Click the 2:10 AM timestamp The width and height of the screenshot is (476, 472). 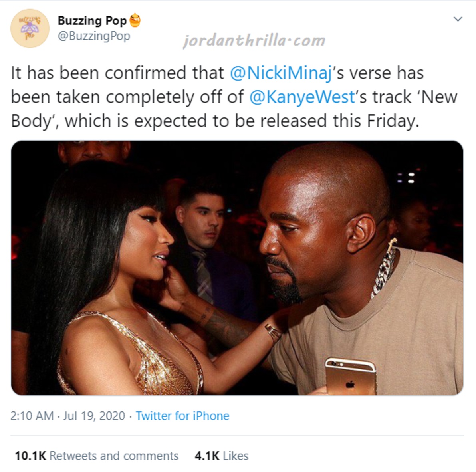click(32, 416)
